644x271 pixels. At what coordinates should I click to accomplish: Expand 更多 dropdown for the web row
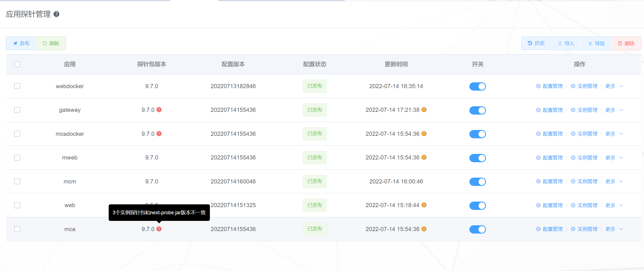click(x=614, y=205)
